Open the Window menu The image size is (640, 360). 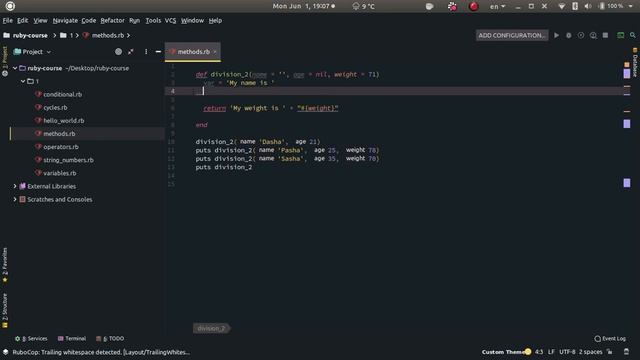click(192, 20)
